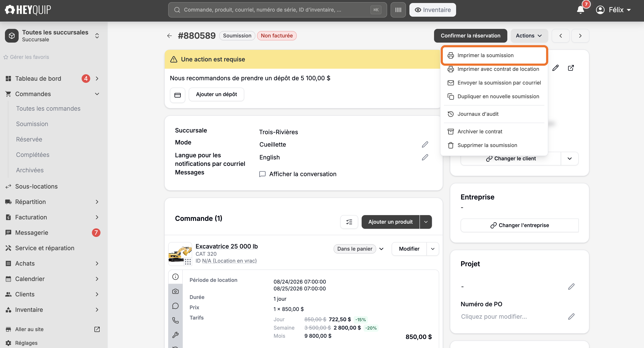Click Changer l'entreprise

pyautogui.click(x=520, y=225)
